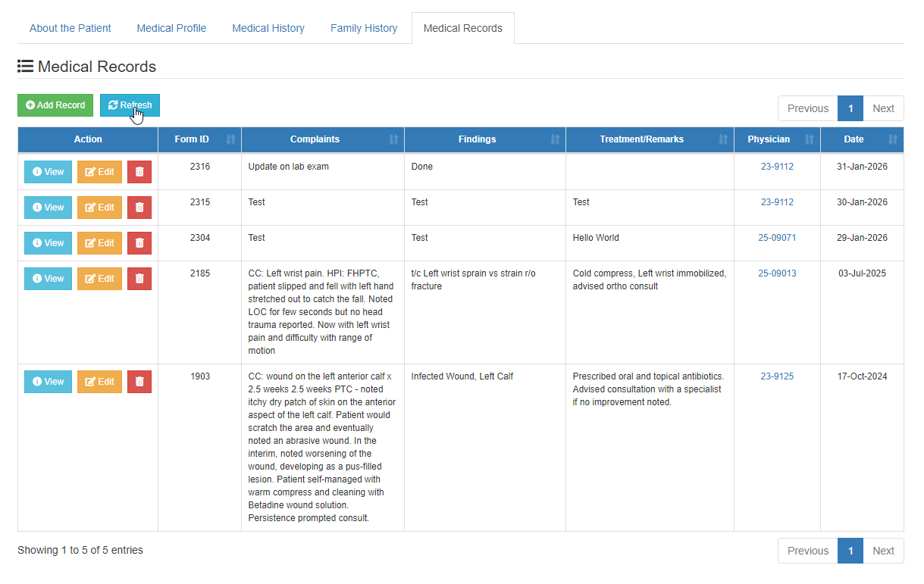Click the Action column header
Image resolution: width=924 pixels, height=584 pixels.
[x=88, y=139]
